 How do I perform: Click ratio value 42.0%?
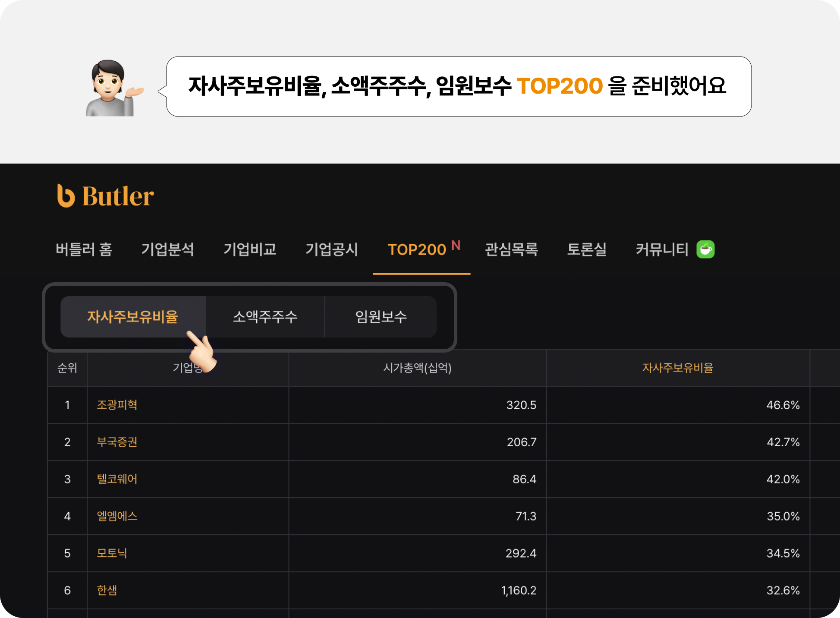pos(783,479)
